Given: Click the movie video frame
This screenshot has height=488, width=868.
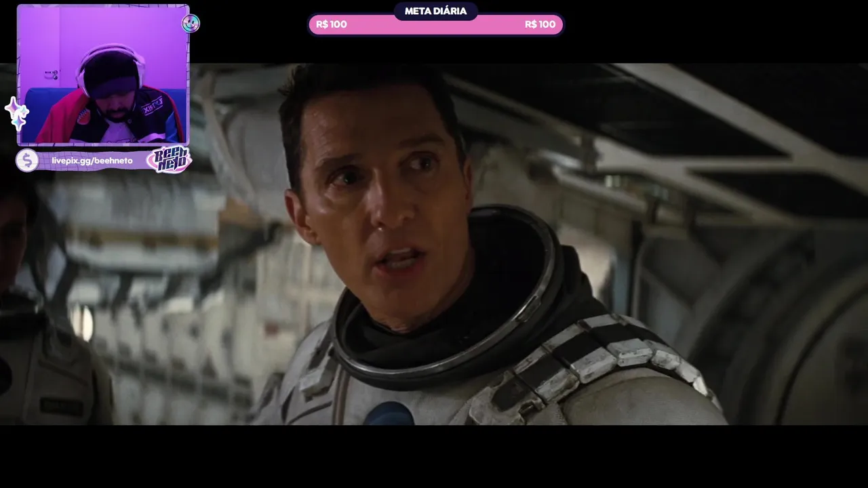Looking at the screenshot, I should point(434,244).
